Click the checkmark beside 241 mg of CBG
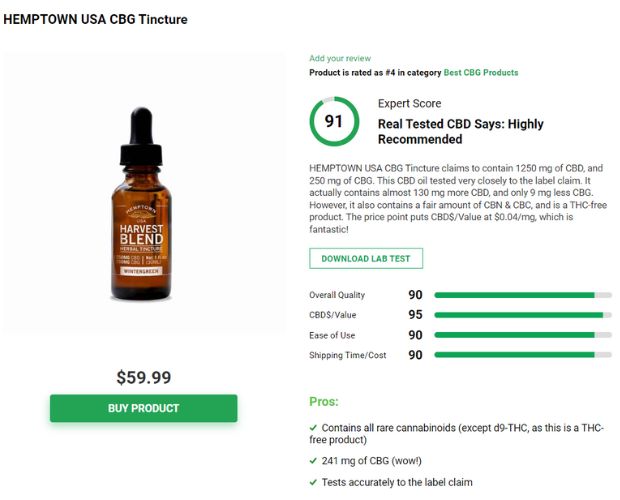The height and width of the screenshot is (500, 620). [313, 461]
